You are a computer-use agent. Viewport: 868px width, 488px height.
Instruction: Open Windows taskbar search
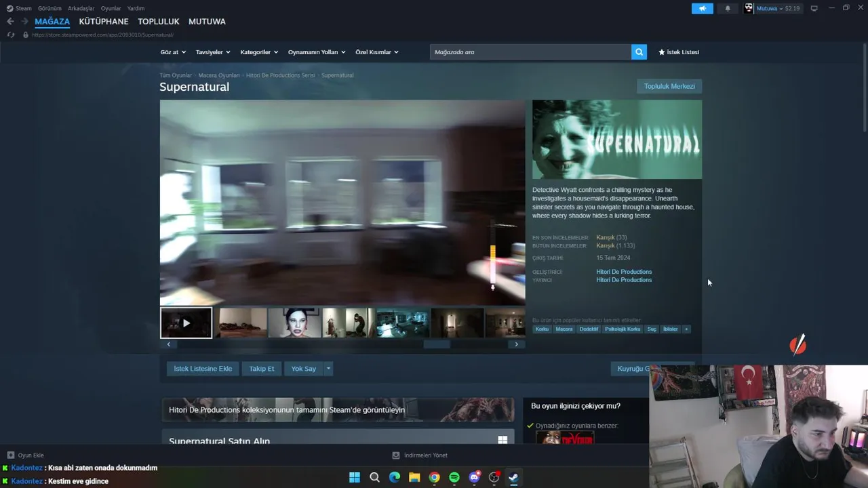tap(374, 477)
